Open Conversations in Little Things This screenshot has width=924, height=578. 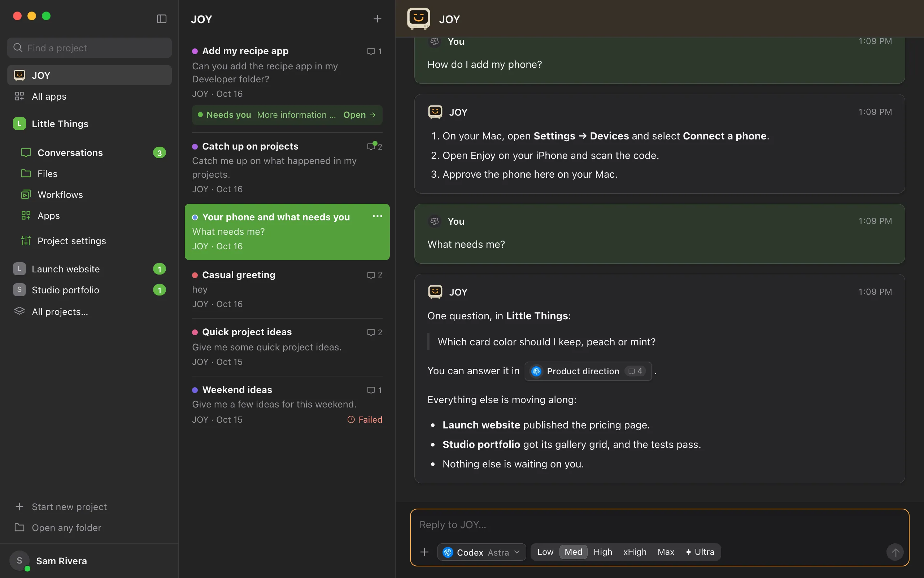point(90,152)
